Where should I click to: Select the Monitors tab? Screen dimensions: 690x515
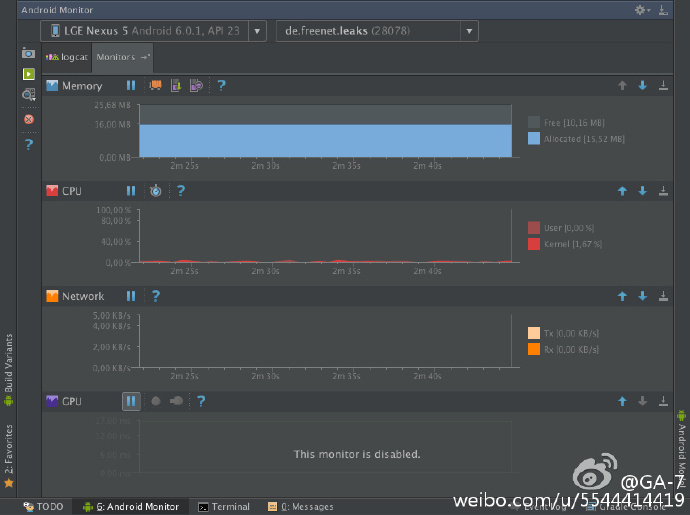tap(123, 57)
